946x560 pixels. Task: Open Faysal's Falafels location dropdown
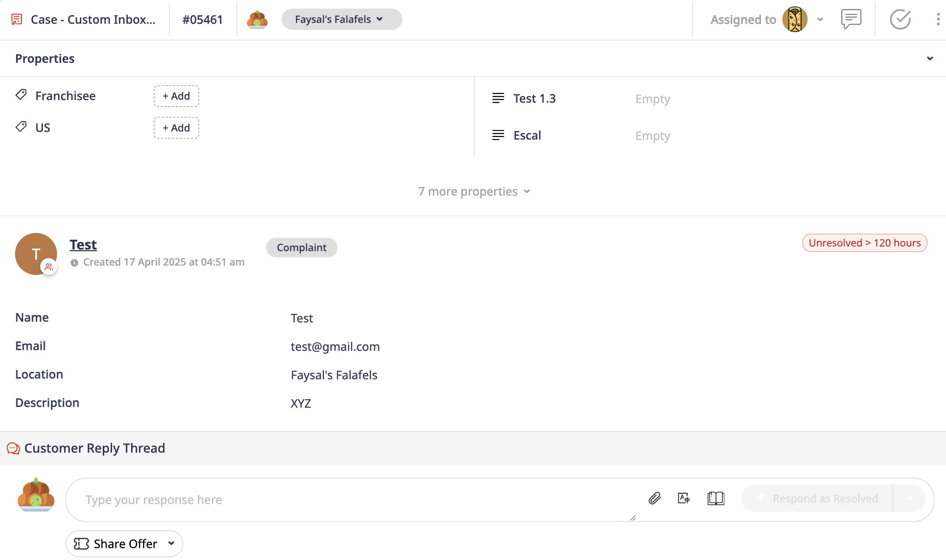coord(341,19)
